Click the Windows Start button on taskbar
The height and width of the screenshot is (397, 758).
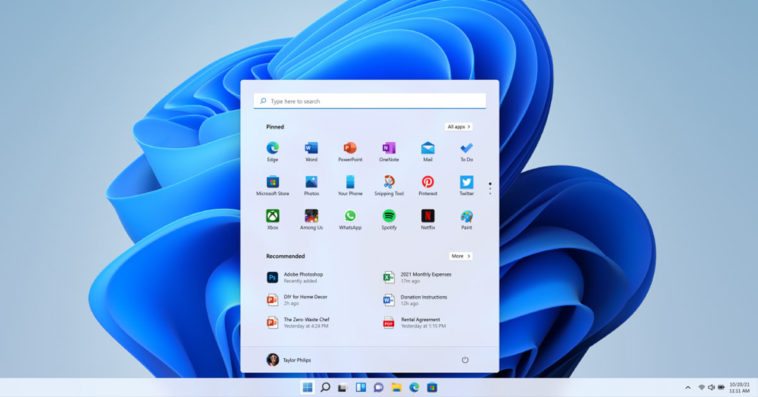[x=307, y=387]
